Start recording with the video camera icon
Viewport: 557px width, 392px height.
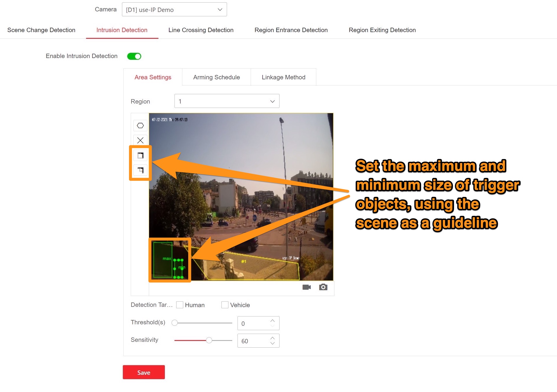coord(306,287)
